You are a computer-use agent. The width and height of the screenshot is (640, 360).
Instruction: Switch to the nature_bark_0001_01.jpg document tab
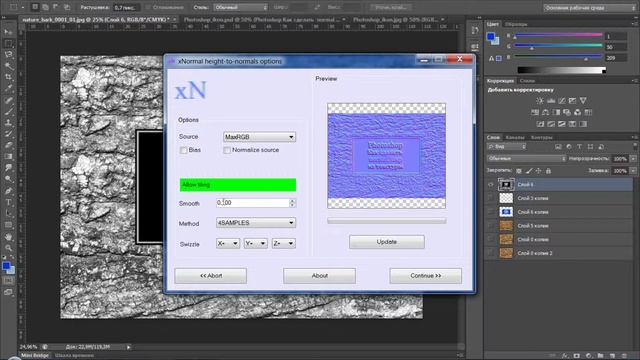96,19
